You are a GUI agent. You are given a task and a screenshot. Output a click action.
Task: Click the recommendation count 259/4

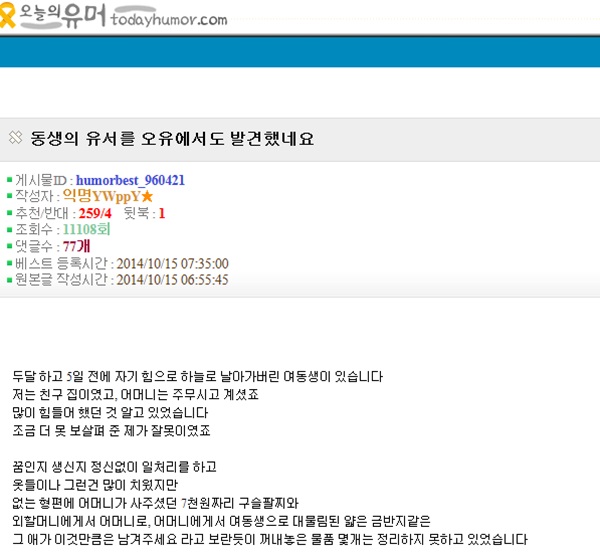(95, 213)
